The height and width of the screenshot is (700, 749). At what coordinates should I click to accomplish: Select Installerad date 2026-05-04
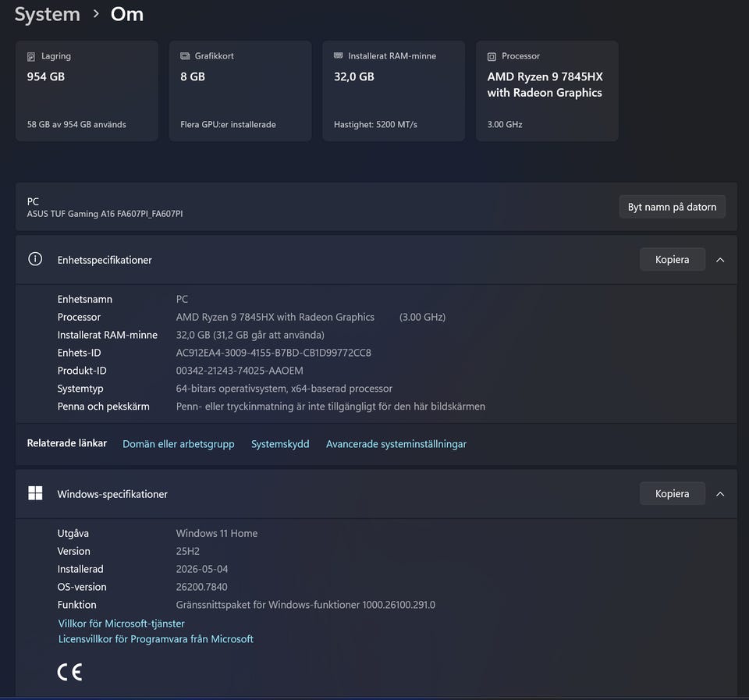tap(201, 569)
